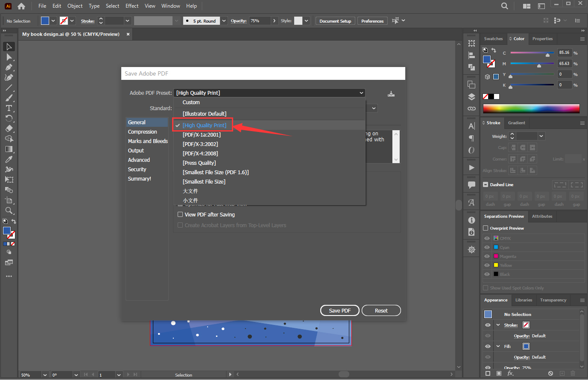Open the Effect menu
588x380 pixels.
pyautogui.click(x=132, y=6)
